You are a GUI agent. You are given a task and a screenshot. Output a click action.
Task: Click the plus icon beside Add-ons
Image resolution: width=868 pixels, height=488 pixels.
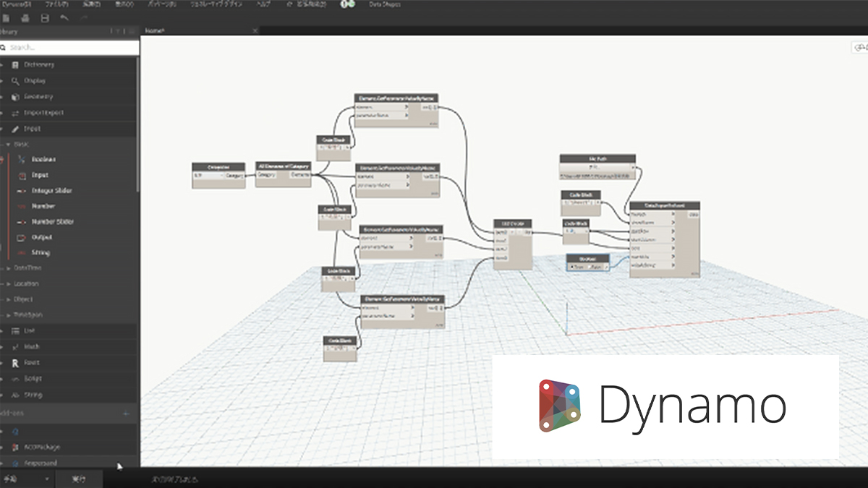[x=127, y=414]
